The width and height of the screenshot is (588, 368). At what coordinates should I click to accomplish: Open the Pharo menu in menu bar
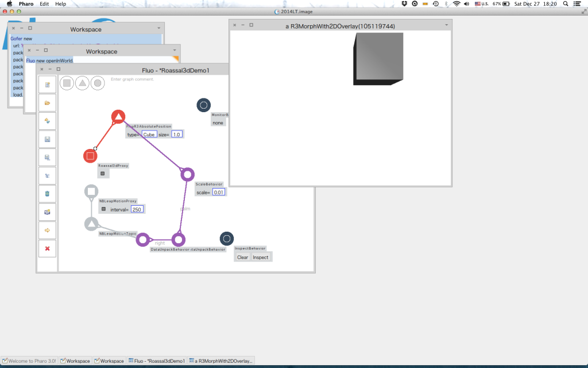26,4
